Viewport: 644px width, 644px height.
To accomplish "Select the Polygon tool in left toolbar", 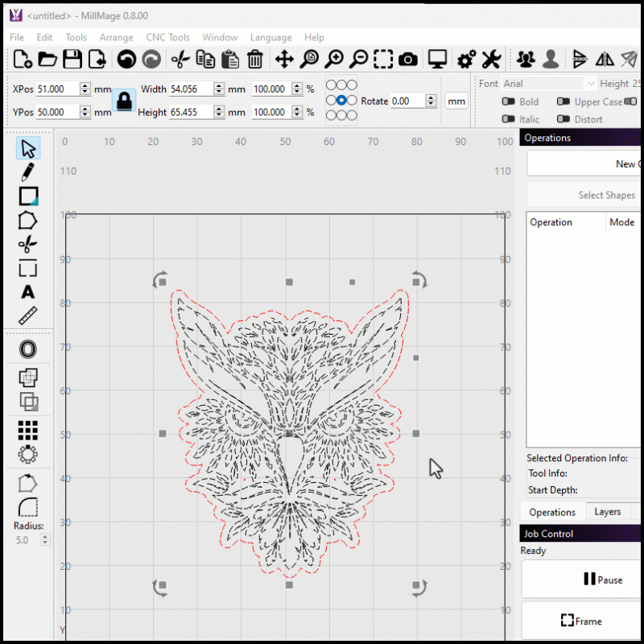I will (28, 220).
